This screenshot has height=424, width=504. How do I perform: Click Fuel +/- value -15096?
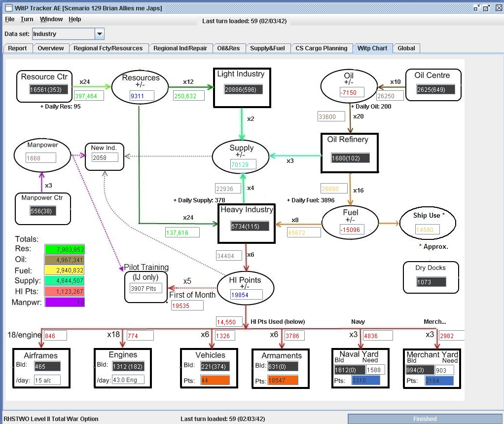[352, 230]
